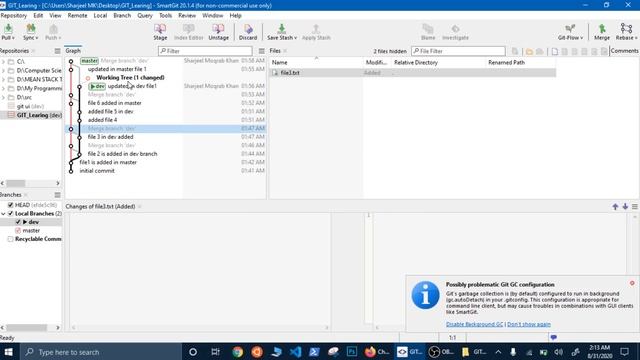The height and width of the screenshot is (360, 640).
Task: Click the Windows search box in taskbar
Action: click(x=101, y=352)
